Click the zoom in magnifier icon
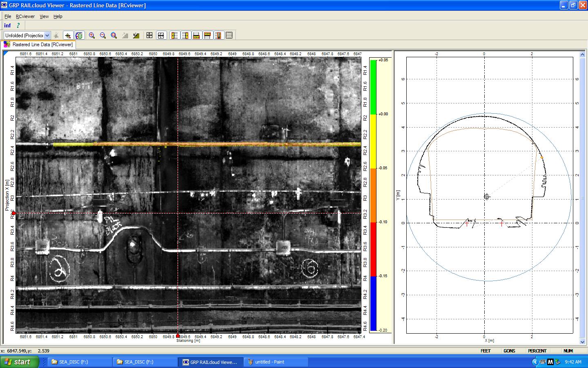Viewport: 588px width, 368px height. click(x=92, y=36)
